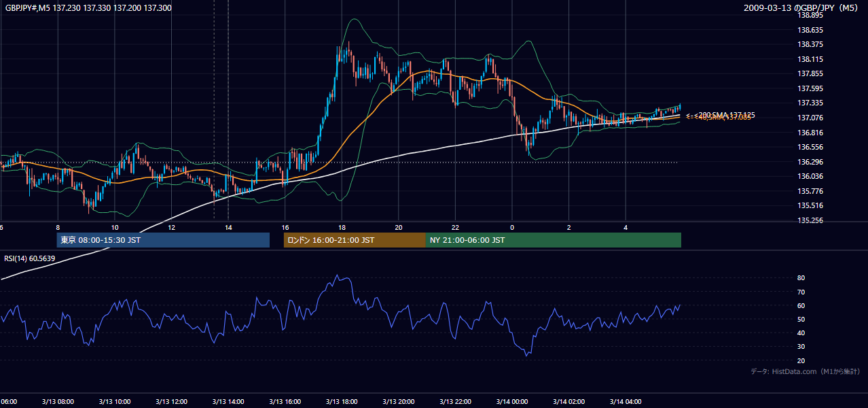
Task: Click hour label 14 under price chart
Action: [228, 227]
